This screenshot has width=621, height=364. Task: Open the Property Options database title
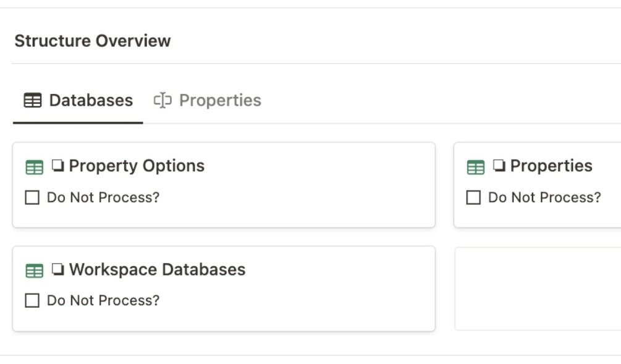tap(137, 166)
